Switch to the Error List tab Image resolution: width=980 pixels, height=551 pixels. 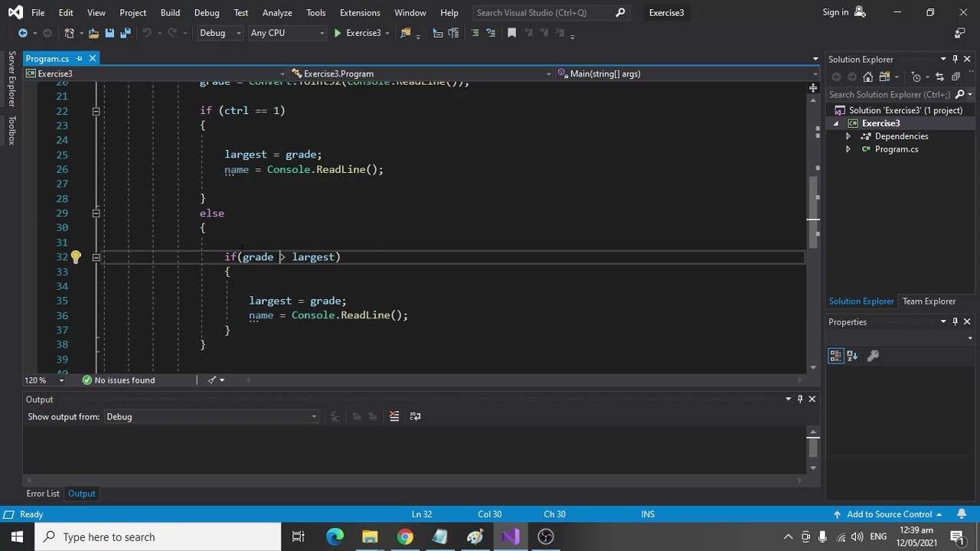pyautogui.click(x=43, y=494)
